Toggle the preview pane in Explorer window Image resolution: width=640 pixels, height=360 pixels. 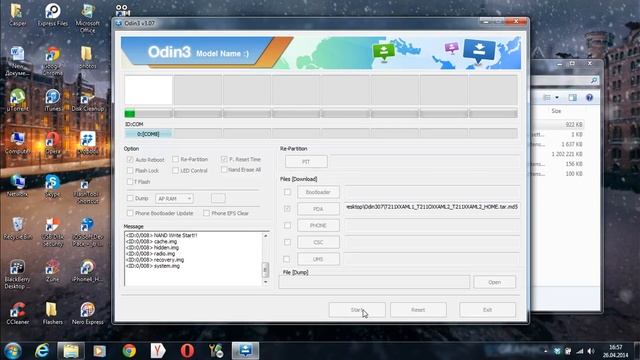[x=573, y=98]
